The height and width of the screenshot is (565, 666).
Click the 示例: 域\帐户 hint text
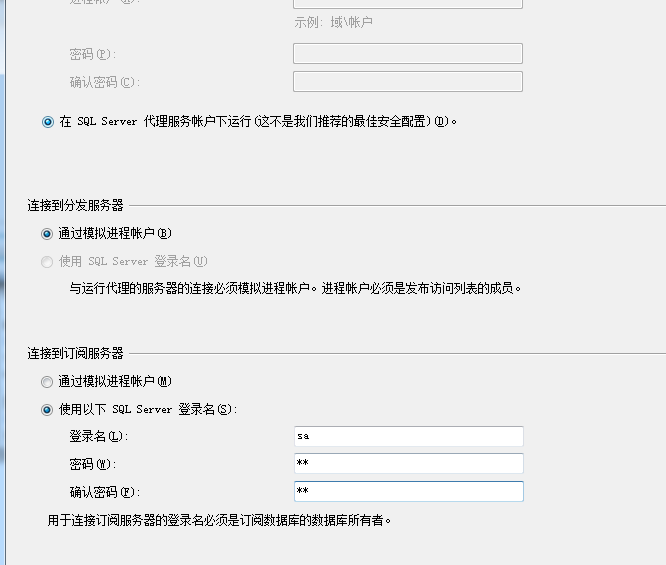coord(333,22)
